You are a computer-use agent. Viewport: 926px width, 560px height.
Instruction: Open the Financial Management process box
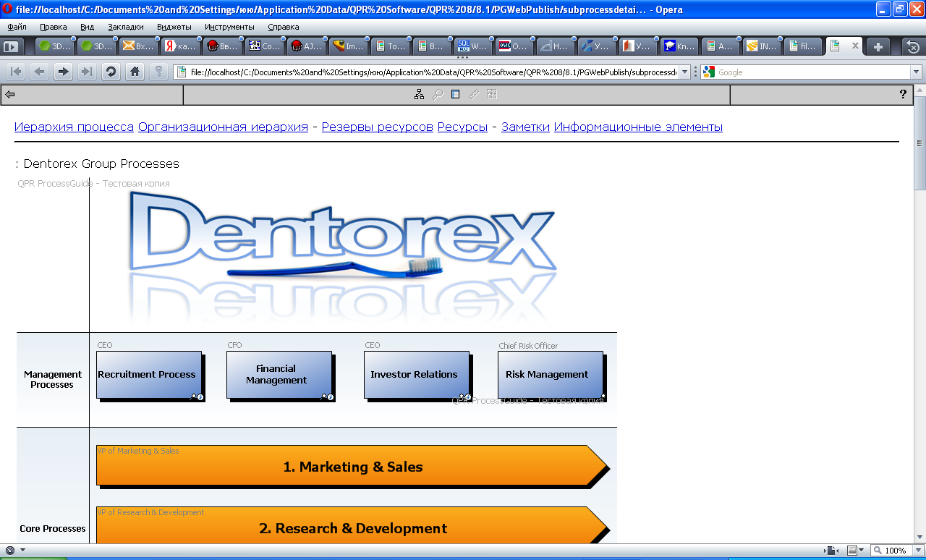279,375
